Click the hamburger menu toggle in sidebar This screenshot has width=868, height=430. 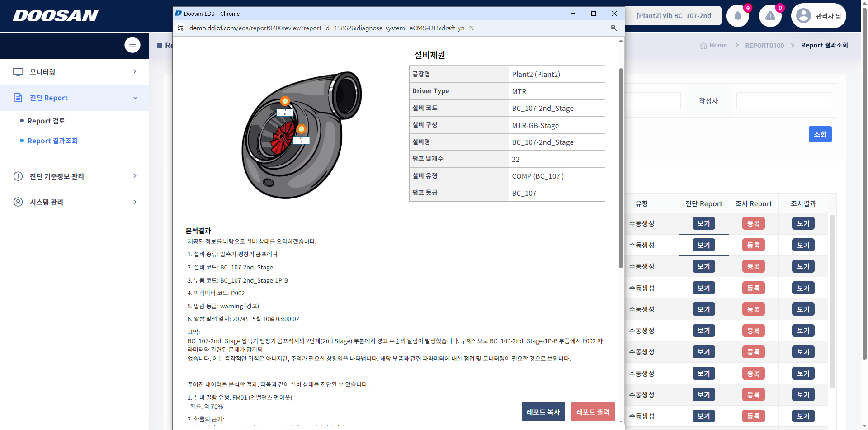132,45
